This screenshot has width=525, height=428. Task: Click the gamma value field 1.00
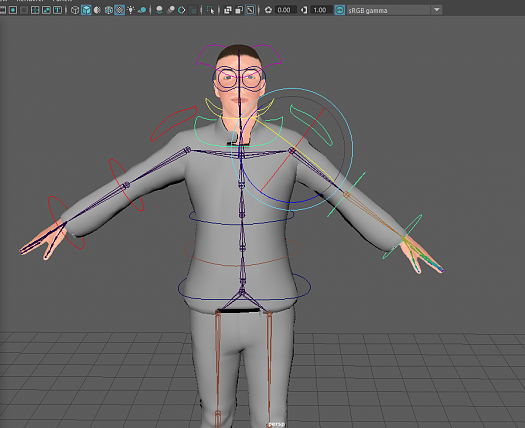(320, 10)
